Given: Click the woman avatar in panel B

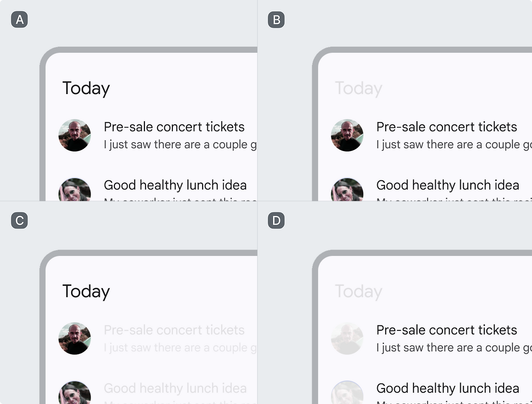Looking at the screenshot, I should pyautogui.click(x=347, y=190).
